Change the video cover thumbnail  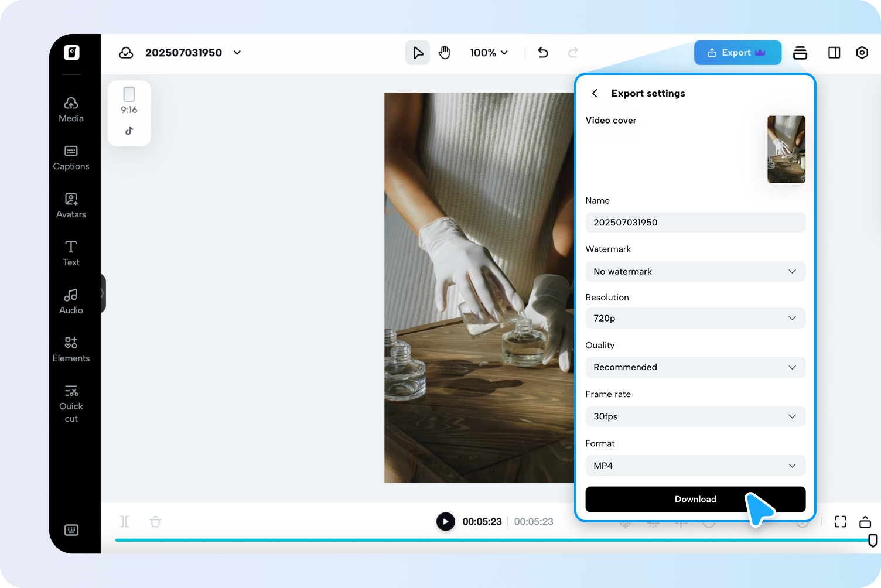786,149
